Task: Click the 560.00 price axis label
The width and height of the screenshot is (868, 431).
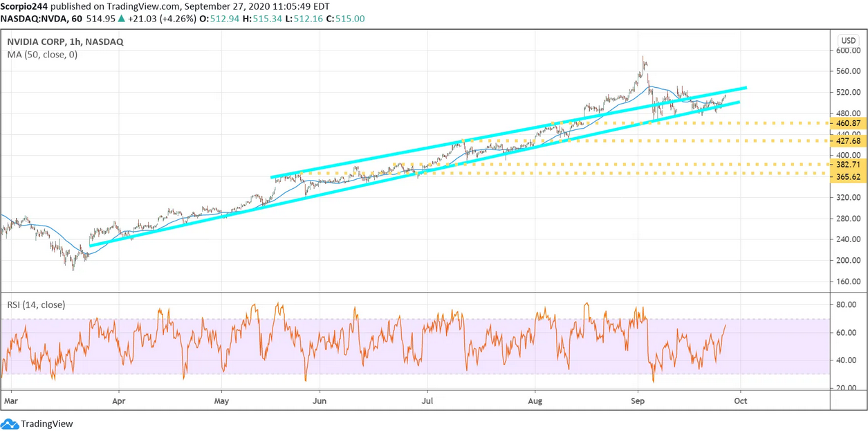Action: click(848, 71)
